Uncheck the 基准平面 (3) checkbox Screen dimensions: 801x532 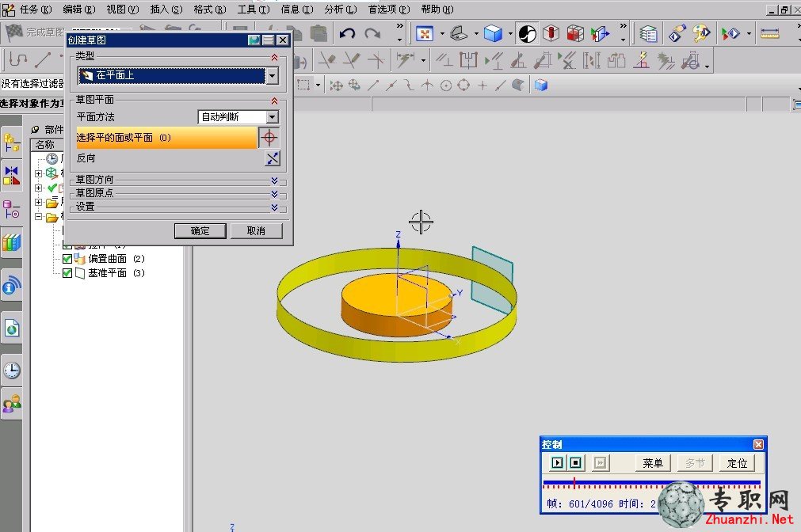click(67, 273)
